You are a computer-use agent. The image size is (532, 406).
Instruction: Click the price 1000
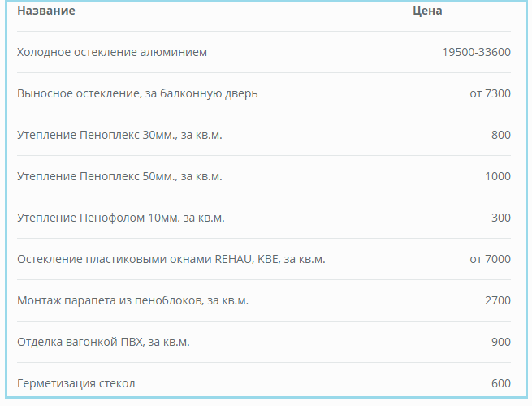[x=497, y=177]
